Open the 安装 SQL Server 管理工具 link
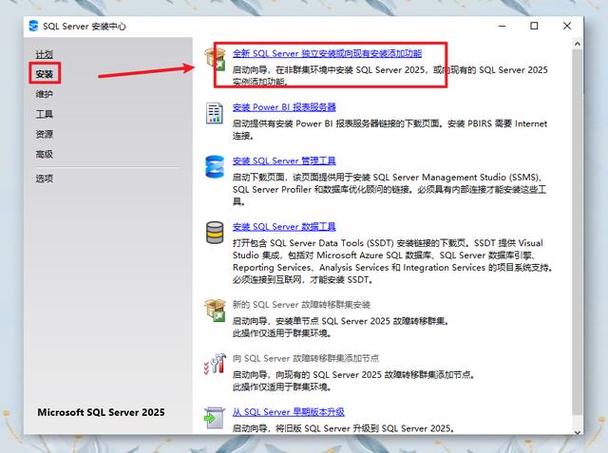 coord(284,161)
